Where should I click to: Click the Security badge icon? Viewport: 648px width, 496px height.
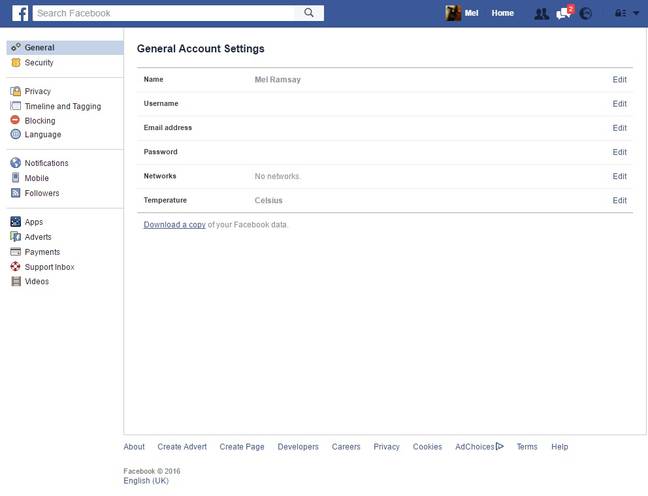16,62
